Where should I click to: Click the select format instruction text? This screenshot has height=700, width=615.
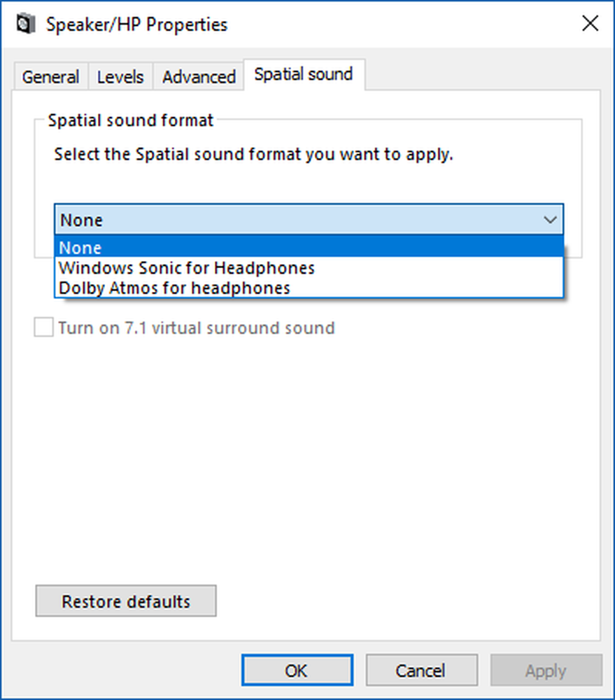(253, 154)
